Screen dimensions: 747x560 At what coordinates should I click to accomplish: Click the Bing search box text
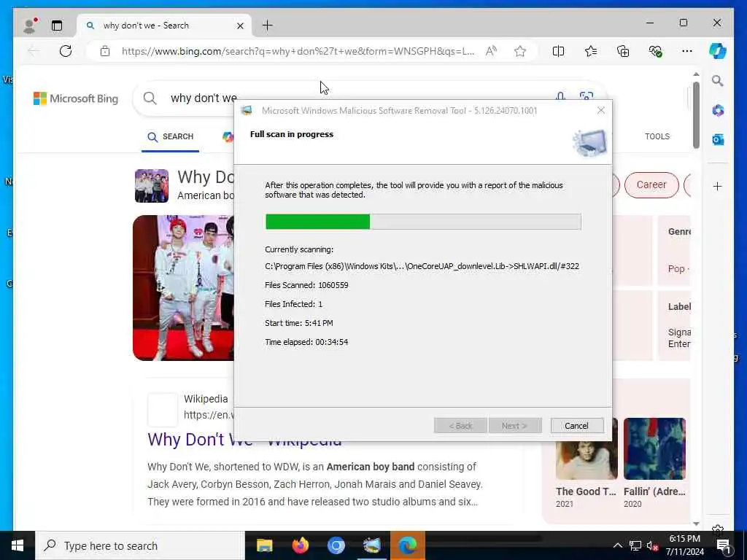pos(204,98)
